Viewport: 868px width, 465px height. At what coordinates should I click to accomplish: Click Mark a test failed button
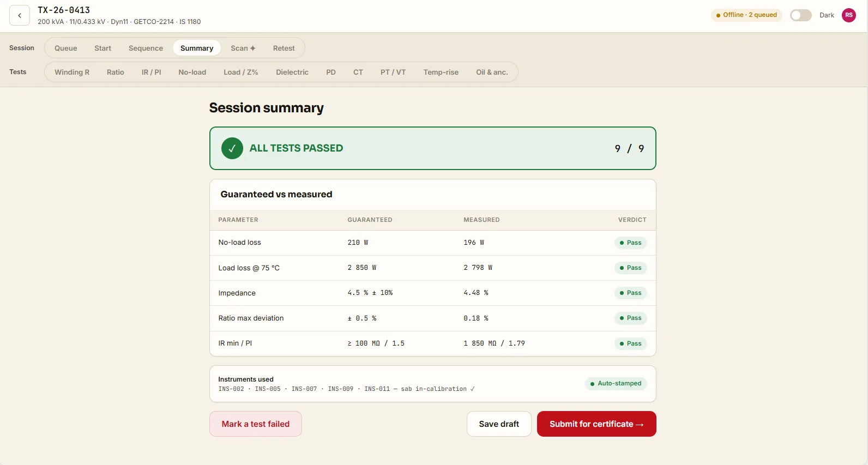(256, 424)
